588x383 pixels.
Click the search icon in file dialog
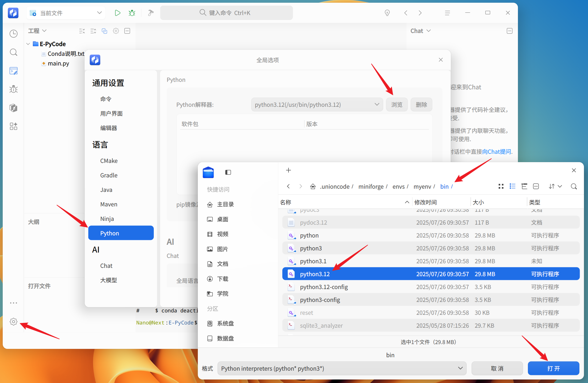point(574,186)
